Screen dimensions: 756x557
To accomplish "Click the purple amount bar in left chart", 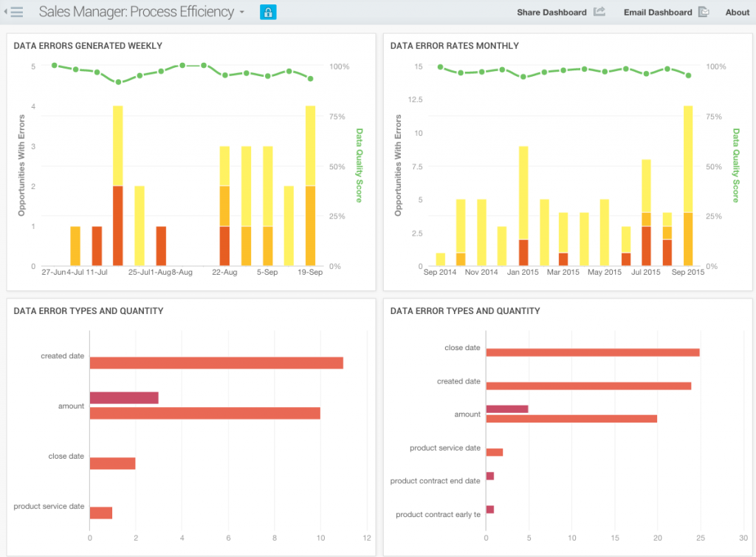I will tap(124, 398).
